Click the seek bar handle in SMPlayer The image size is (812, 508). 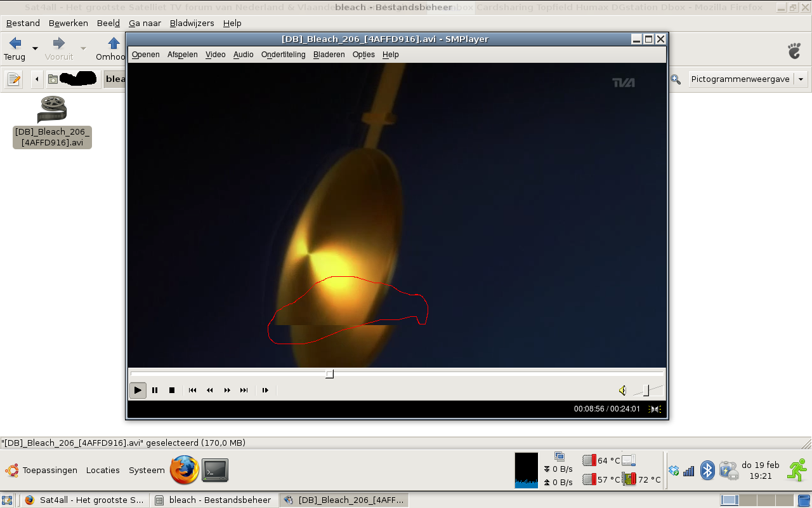click(x=330, y=374)
